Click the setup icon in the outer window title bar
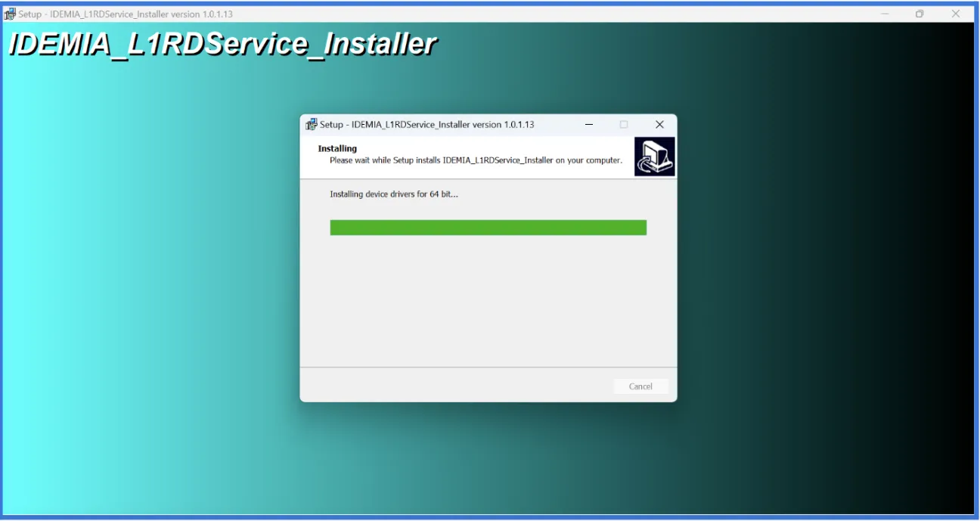980x521 pixels. click(x=11, y=14)
